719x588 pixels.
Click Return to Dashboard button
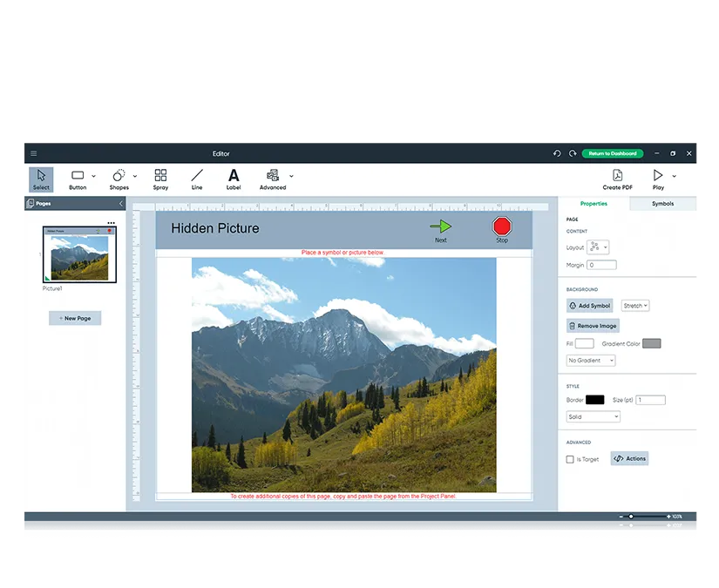click(x=612, y=153)
